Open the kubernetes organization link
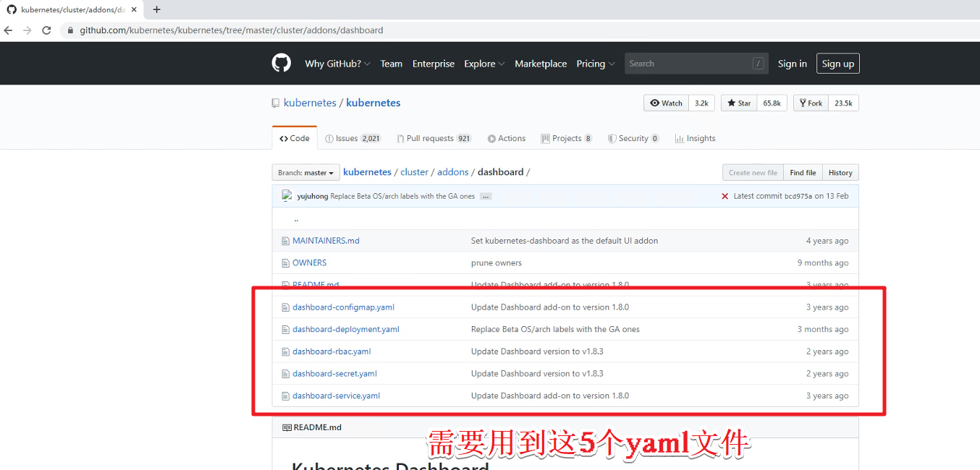This screenshot has width=980, height=470. [x=310, y=103]
